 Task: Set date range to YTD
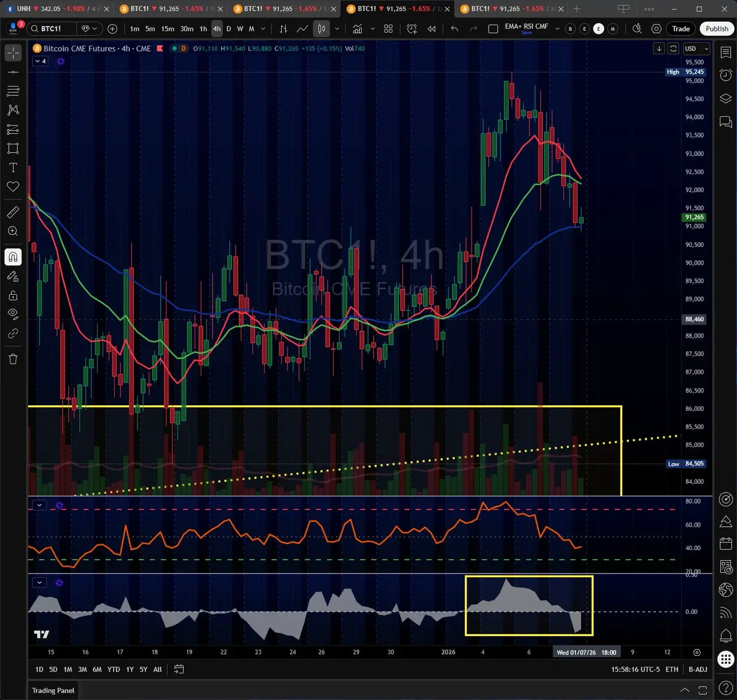point(114,669)
